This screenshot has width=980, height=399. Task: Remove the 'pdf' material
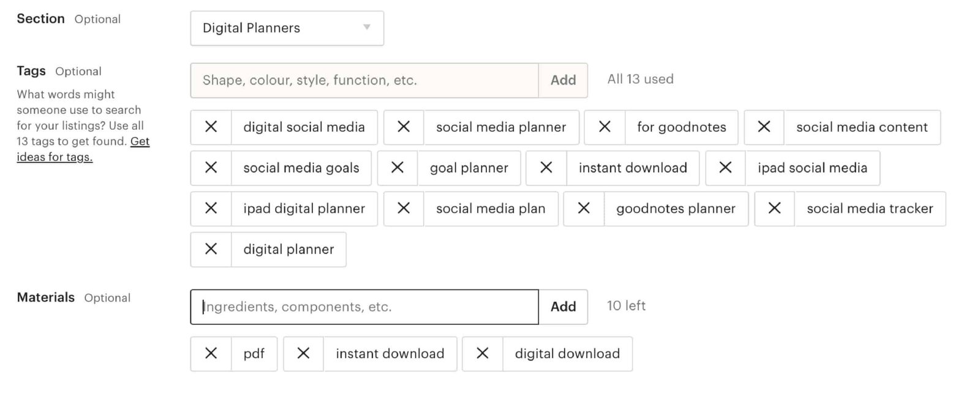[x=211, y=354]
